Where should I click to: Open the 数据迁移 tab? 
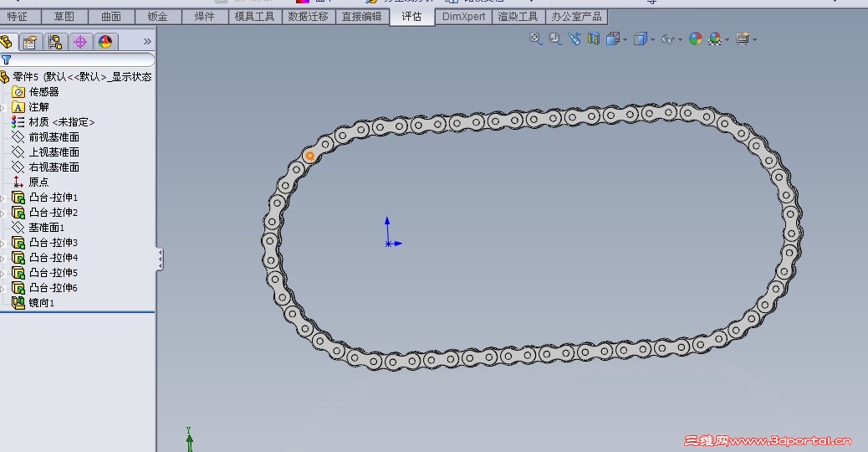pyautogui.click(x=309, y=17)
